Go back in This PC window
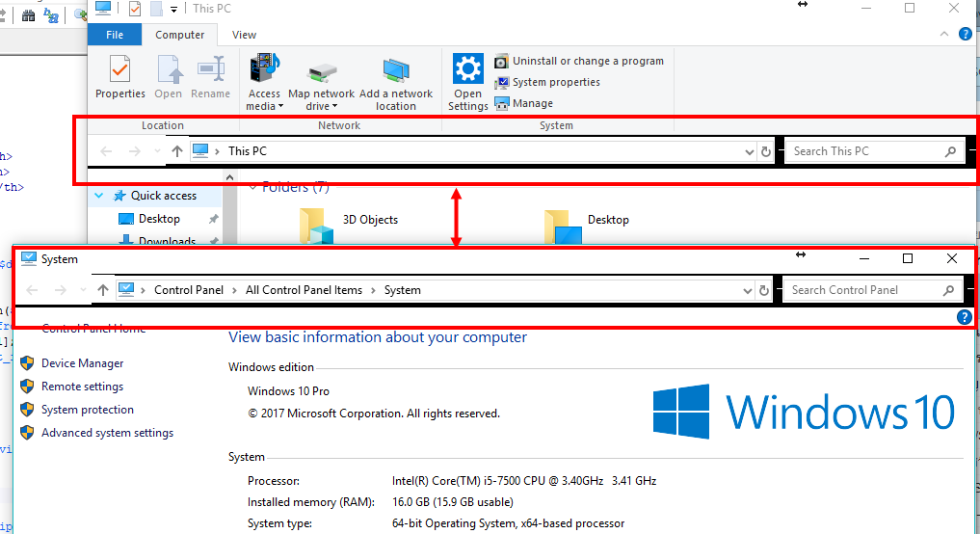This screenshot has height=534, width=980. coord(106,151)
